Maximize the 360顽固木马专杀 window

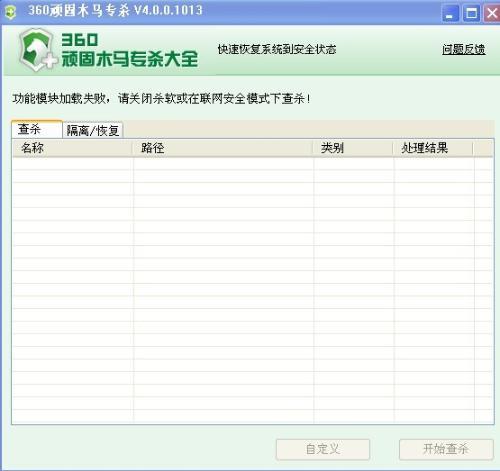pos(471,13)
